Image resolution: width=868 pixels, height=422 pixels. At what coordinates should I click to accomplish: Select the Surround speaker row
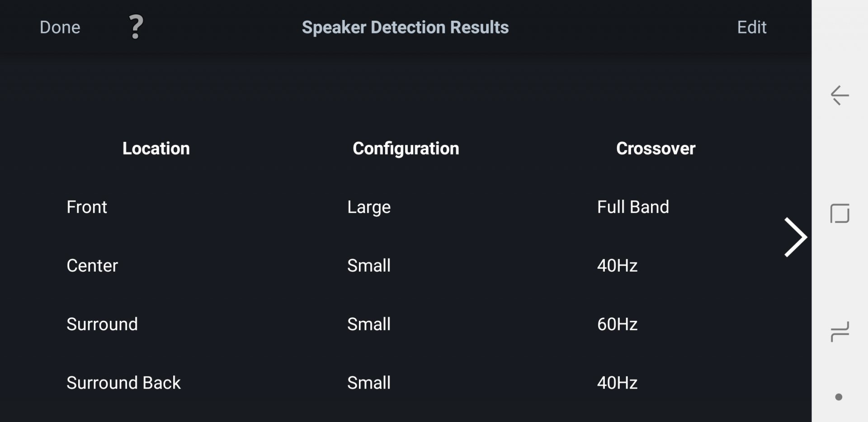(x=102, y=324)
